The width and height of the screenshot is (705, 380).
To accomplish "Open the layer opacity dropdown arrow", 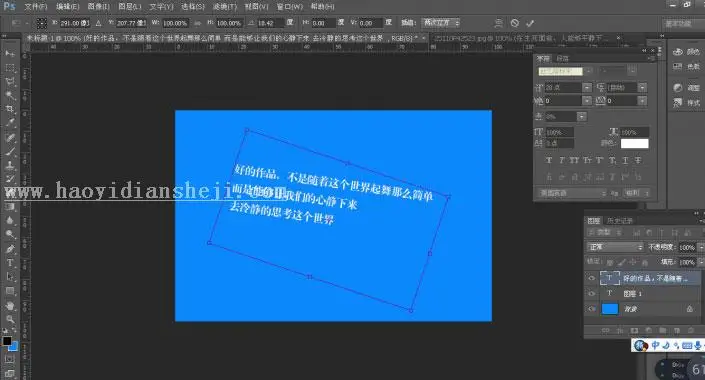I will point(701,247).
